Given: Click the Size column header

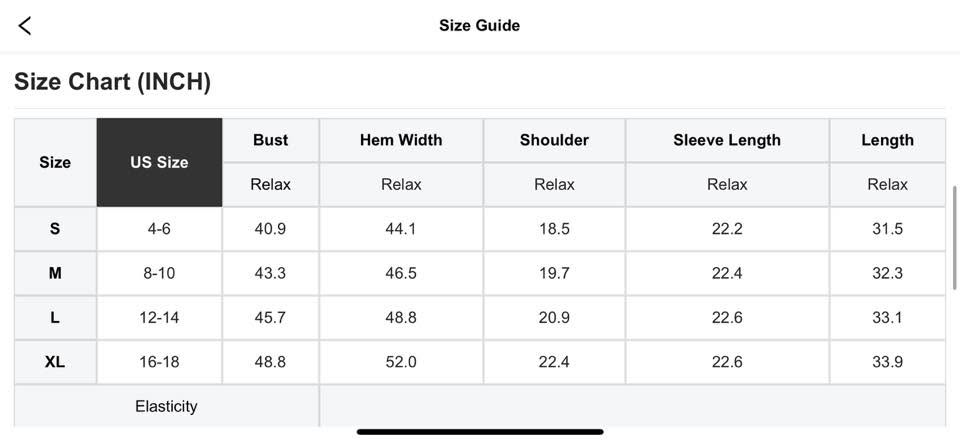Looking at the screenshot, I should tap(55, 162).
